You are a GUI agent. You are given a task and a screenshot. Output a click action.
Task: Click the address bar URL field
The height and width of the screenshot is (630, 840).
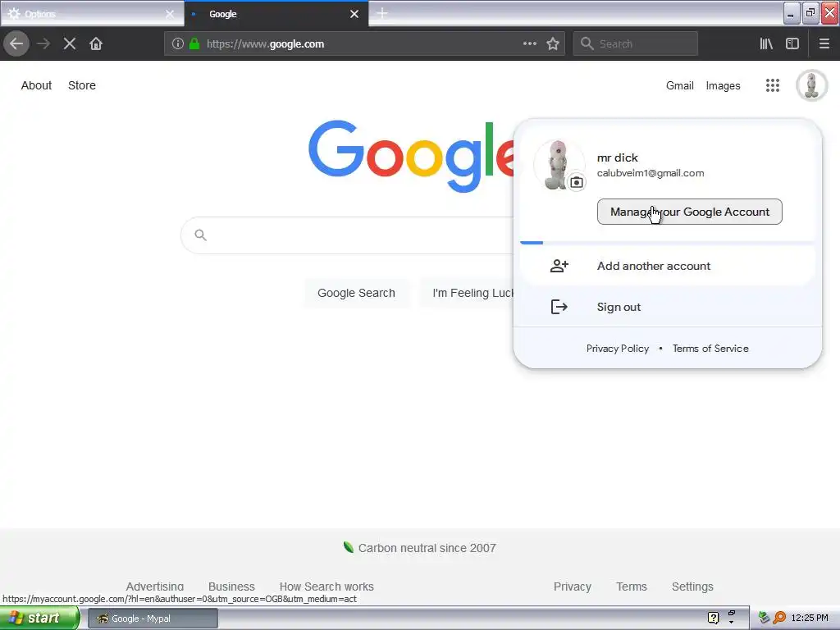[364, 44]
